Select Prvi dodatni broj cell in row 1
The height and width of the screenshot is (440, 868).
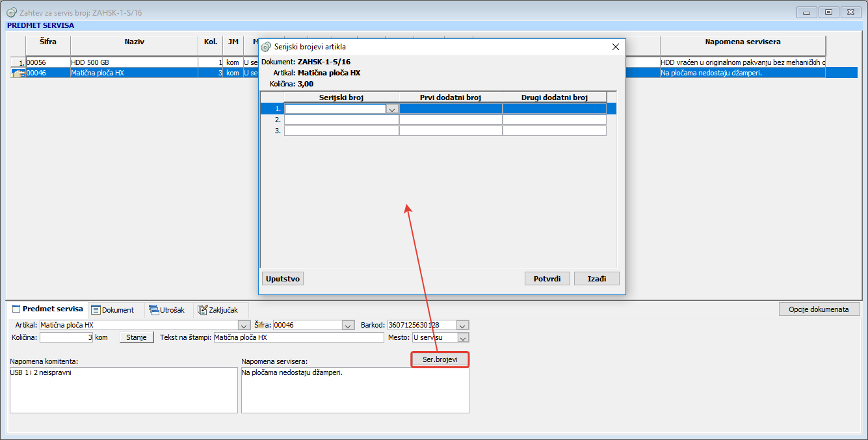tap(451, 109)
